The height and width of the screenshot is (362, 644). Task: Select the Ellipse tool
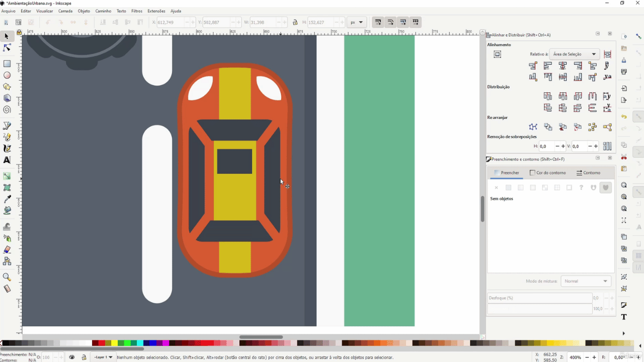(7, 75)
